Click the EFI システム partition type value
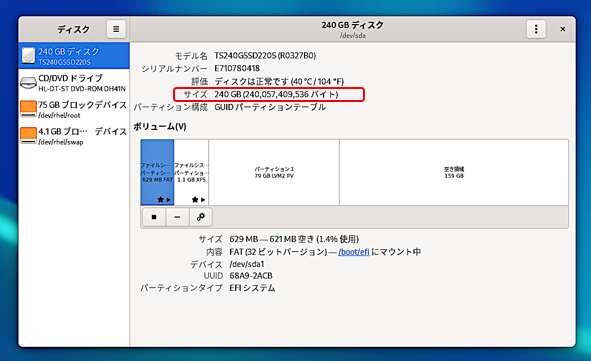This screenshot has width=591, height=361. point(252,288)
